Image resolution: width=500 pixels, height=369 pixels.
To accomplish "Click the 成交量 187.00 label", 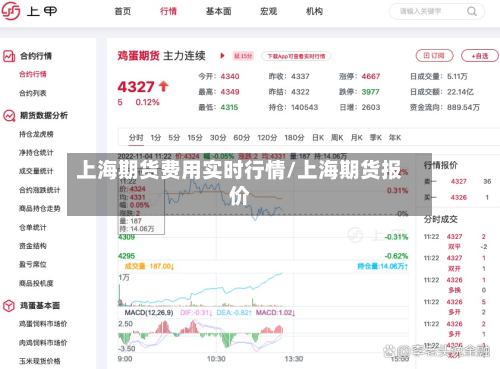I will click(x=149, y=266).
